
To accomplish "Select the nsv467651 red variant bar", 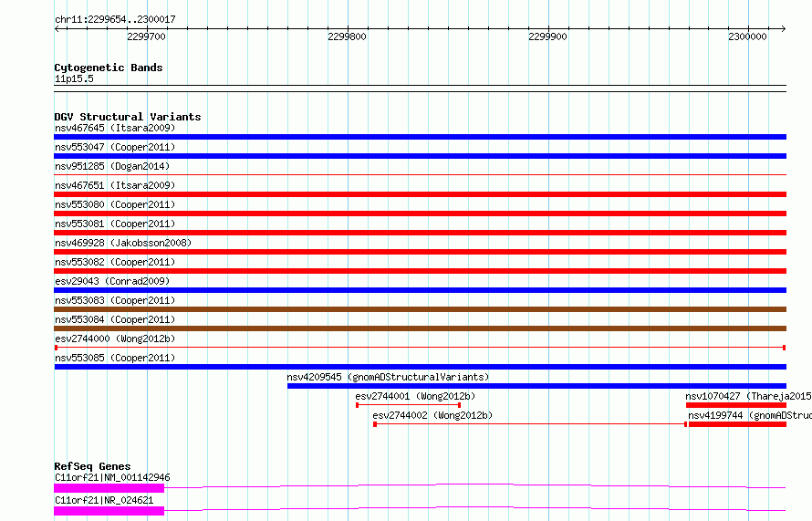I will pyautogui.click(x=420, y=194).
